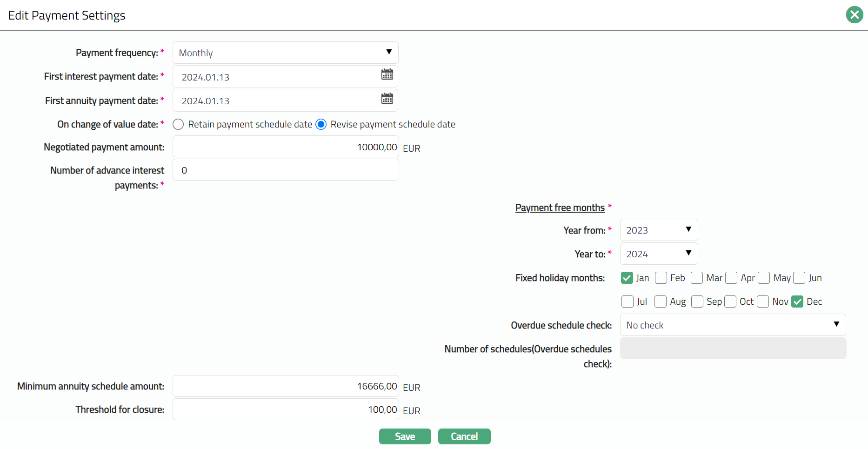Focus the Negotiated payment amount field
Viewport: 868px width, 449px height.
[285, 147]
